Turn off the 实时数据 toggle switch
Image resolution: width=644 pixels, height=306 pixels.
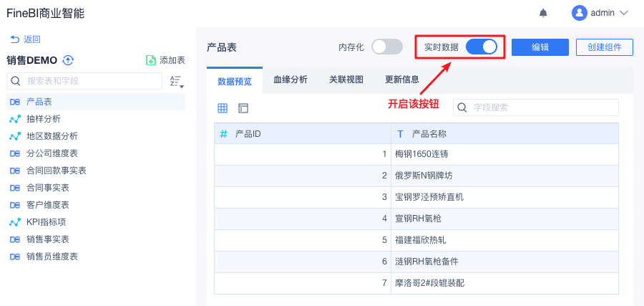tap(481, 47)
